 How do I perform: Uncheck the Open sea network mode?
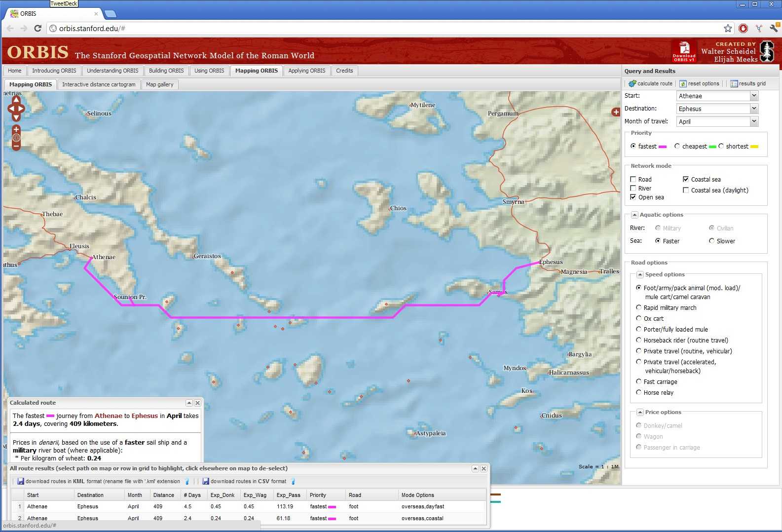(x=633, y=197)
